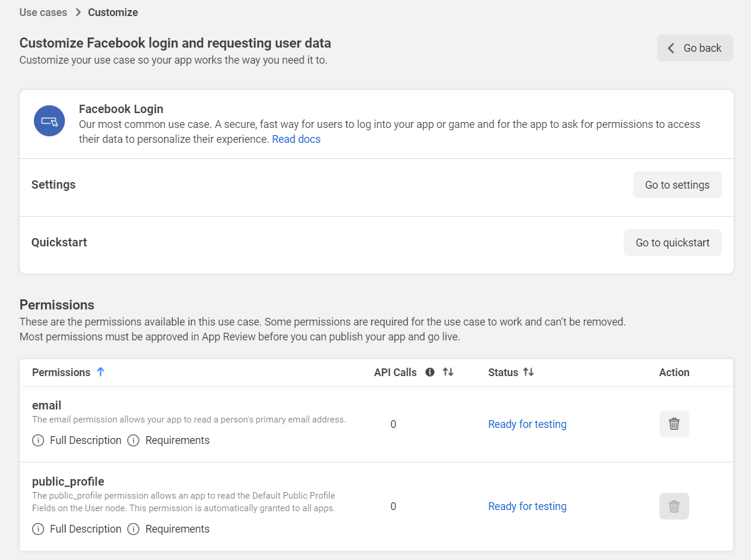This screenshot has height=560, width=751.
Task: Click Requirements info icon under email
Action: [x=132, y=440]
